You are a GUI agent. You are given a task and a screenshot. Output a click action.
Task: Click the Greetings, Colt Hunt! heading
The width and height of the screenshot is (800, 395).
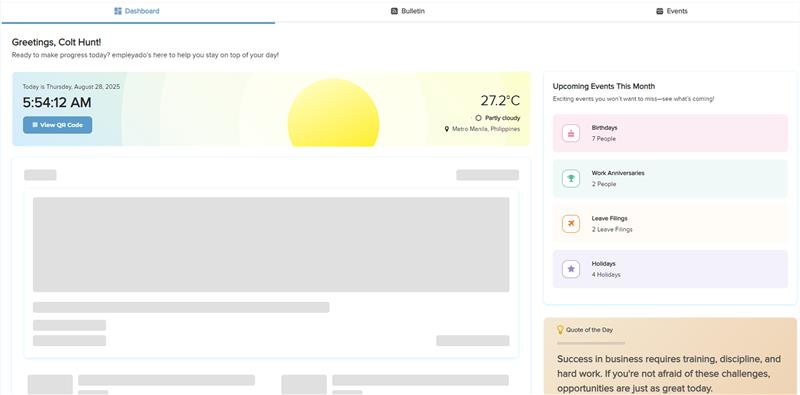point(57,42)
